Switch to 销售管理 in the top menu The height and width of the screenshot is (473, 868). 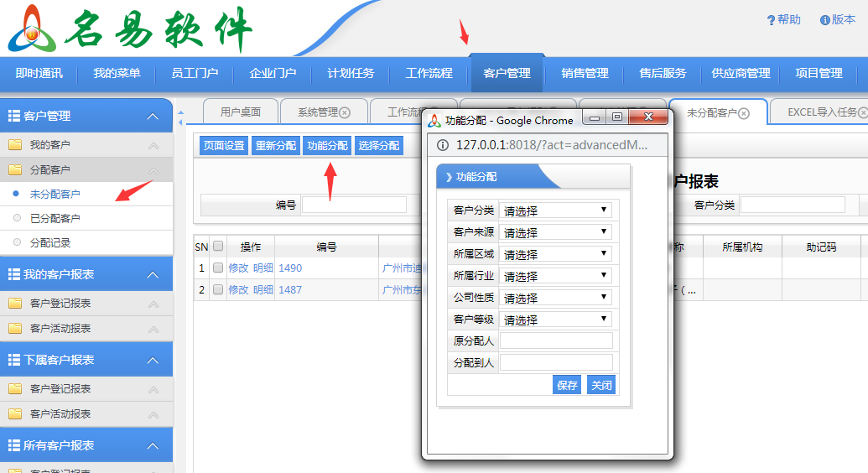tap(585, 73)
